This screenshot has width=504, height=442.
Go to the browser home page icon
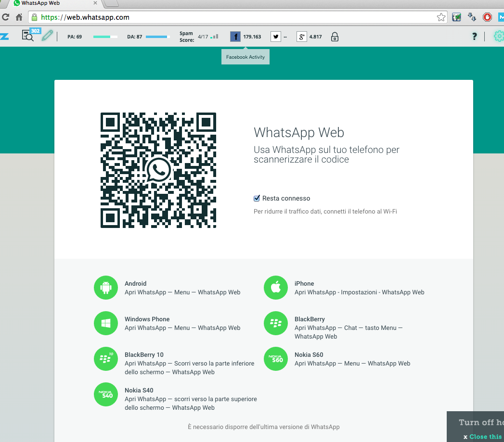point(19,17)
